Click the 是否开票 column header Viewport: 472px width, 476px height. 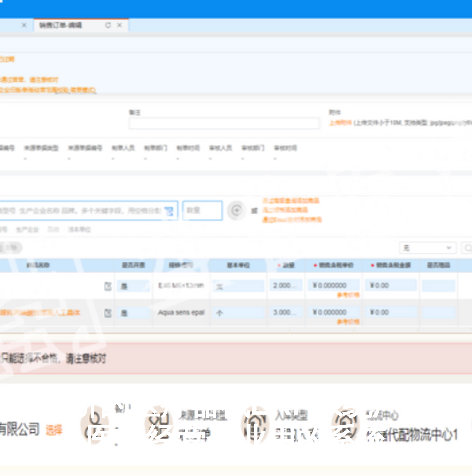click(x=133, y=265)
